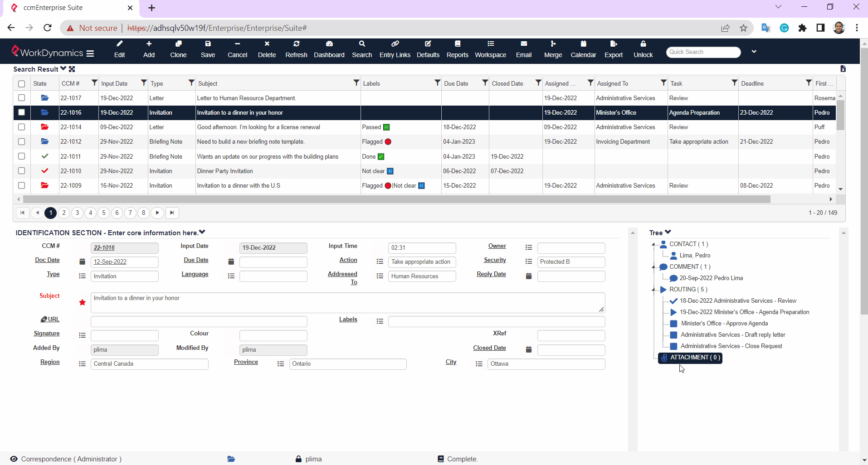
Task: Select Lima, Pedro contact in tree
Action: [695, 256]
